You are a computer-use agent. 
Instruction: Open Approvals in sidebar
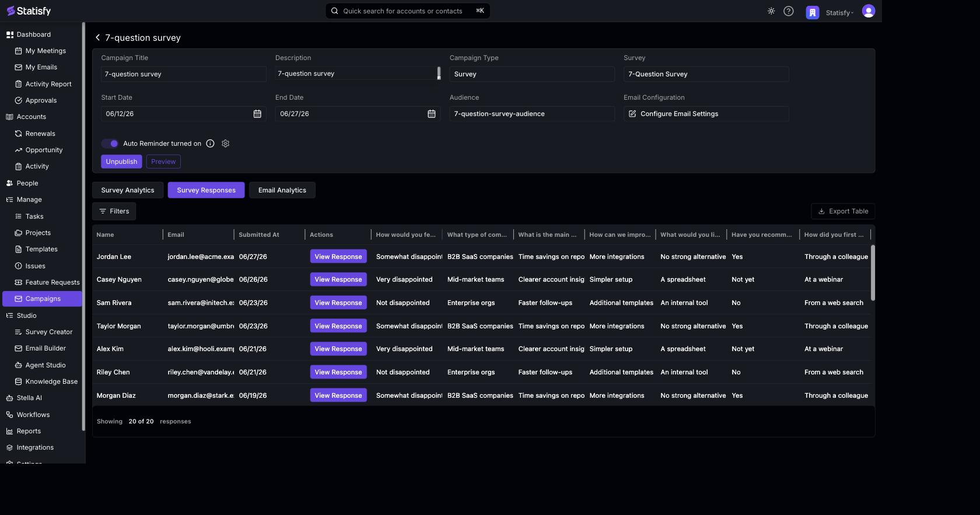tap(36, 100)
